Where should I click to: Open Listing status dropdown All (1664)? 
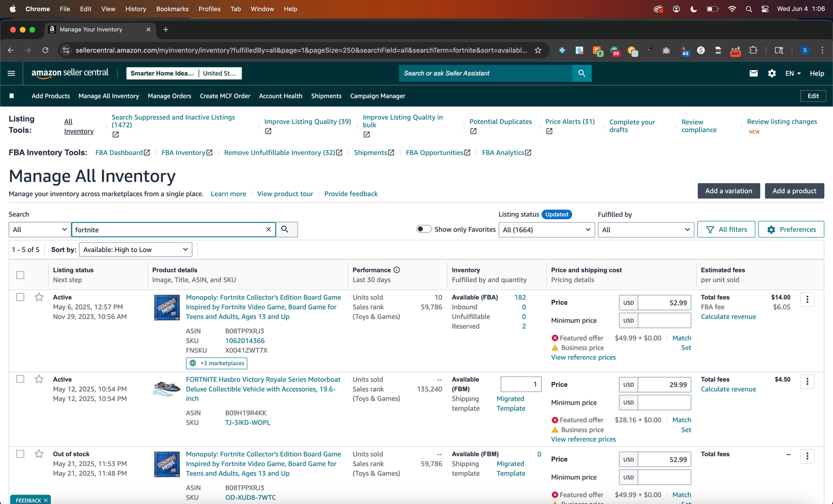tap(547, 229)
